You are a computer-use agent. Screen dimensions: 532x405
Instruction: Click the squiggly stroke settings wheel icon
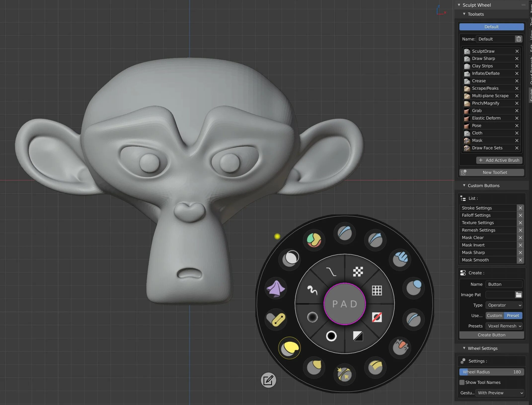click(312, 290)
